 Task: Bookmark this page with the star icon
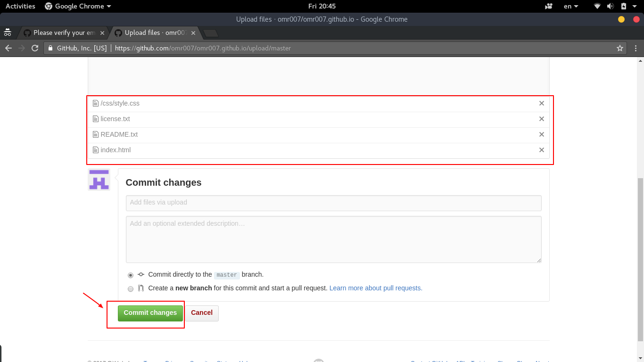[x=620, y=48]
